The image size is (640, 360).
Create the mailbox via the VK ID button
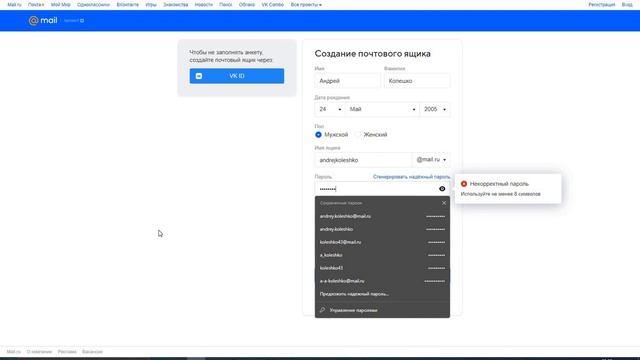237,76
